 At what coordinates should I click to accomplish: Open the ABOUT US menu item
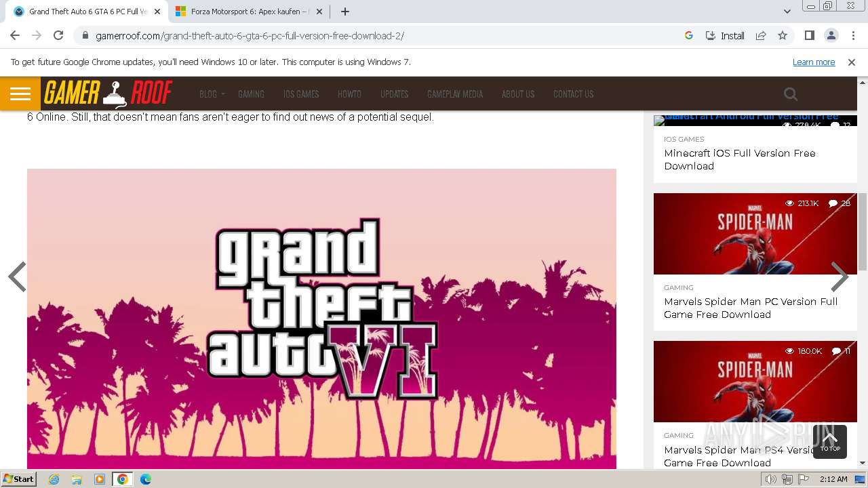[518, 94]
